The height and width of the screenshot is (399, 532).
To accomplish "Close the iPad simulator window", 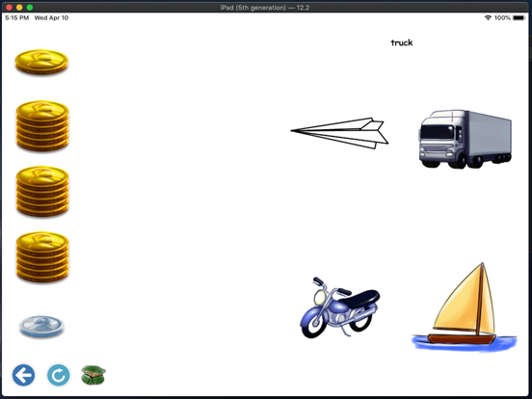I will pos(10,7).
